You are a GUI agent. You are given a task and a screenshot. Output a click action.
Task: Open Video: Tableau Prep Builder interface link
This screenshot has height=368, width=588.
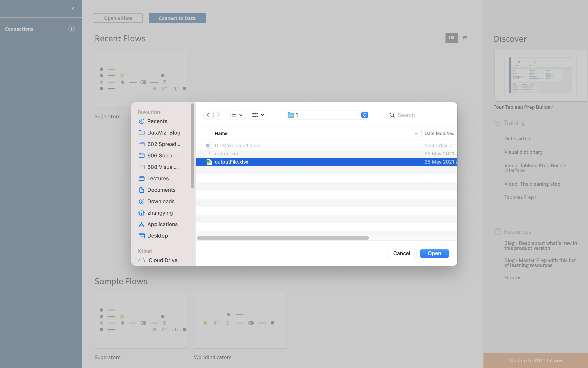[x=536, y=168]
